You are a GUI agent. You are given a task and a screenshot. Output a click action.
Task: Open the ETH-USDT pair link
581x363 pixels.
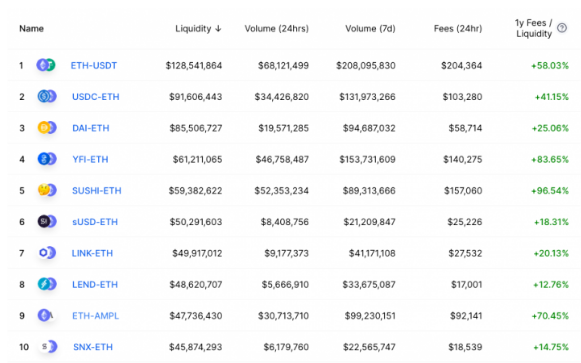tap(94, 66)
